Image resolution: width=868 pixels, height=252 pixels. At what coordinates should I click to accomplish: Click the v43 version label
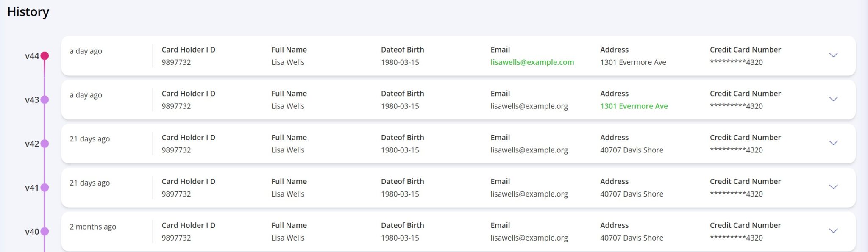point(32,100)
